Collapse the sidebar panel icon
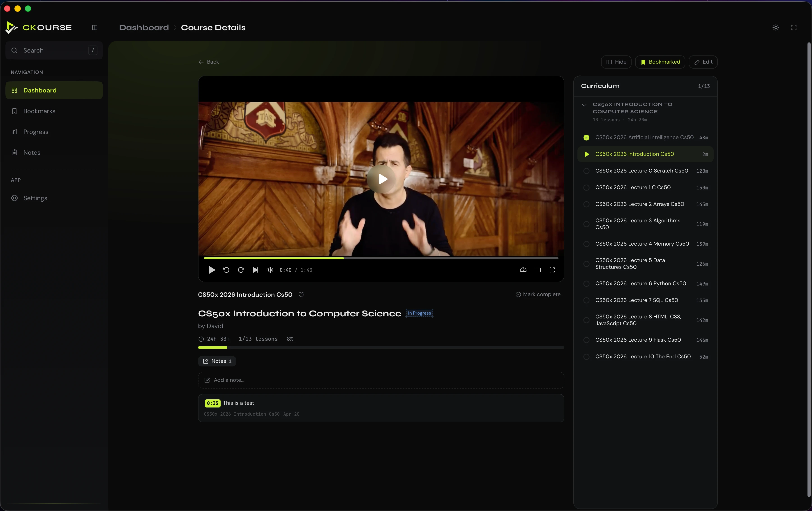The width and height of the screenshot is (812, 511). click(95, 28)
